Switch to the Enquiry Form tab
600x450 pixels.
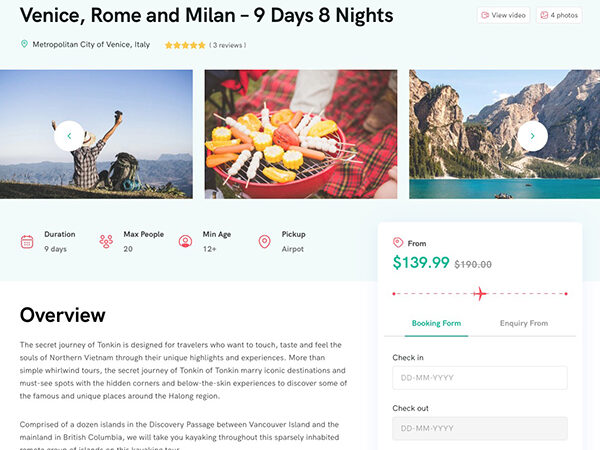pyautogui.click(x=524, y=323)
